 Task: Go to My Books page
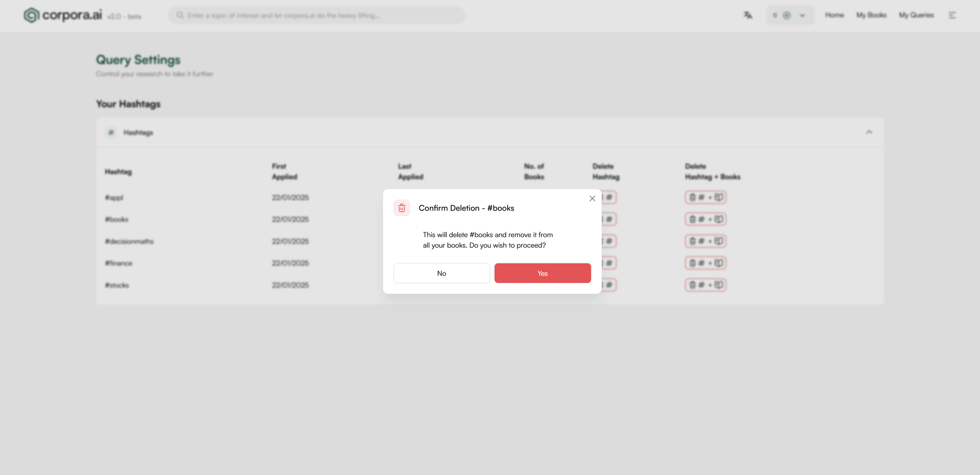click(871, 15)
